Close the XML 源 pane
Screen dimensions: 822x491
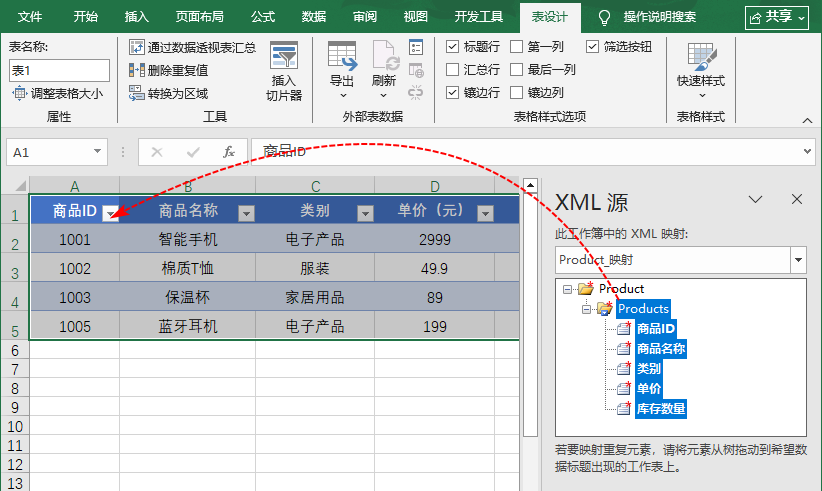(x=797, y=199)
